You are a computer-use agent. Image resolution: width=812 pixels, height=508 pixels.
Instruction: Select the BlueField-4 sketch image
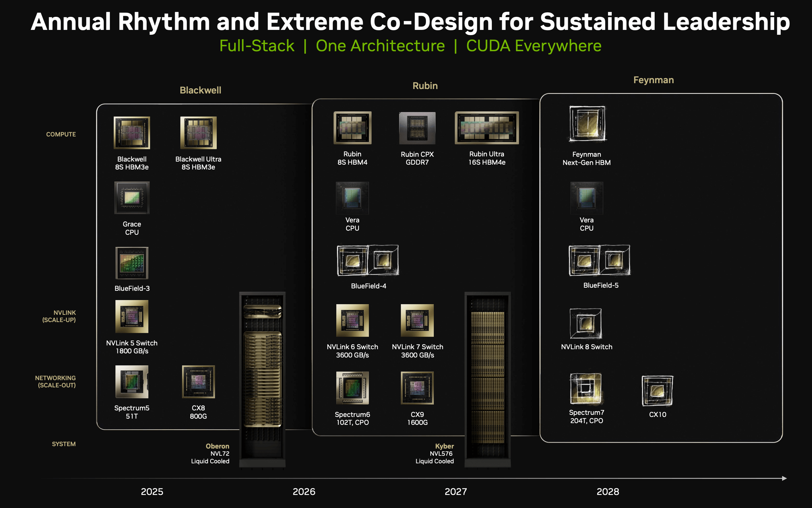(368, 260)
